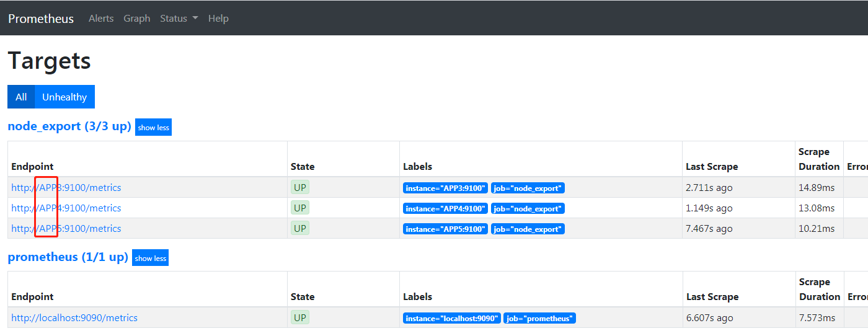Click Scrape Duration header in node_export table
This screenshot has height=336, width=868.
pos(819,159)
